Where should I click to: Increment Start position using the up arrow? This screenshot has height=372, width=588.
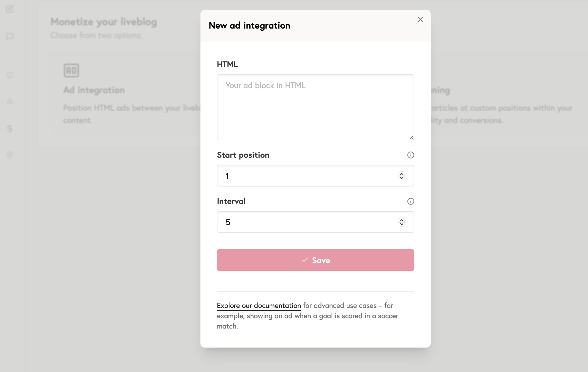click(x=401, y=174)
